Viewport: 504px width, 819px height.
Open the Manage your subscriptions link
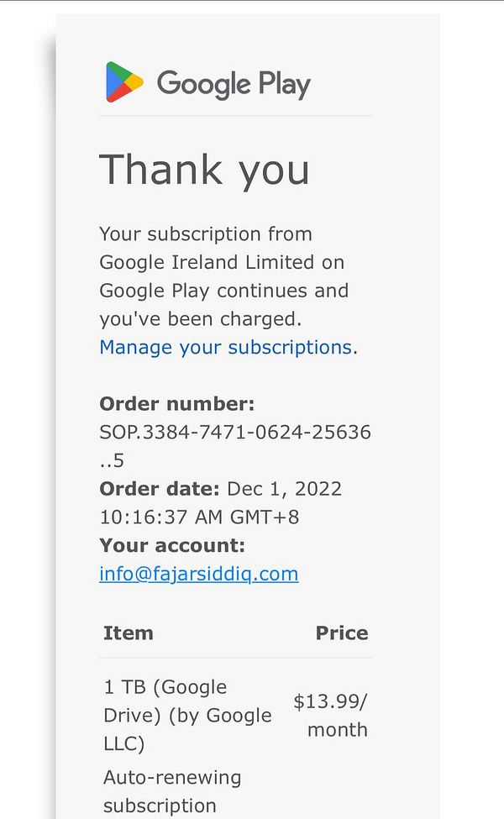pyautogui.click(x=226, y=348)
